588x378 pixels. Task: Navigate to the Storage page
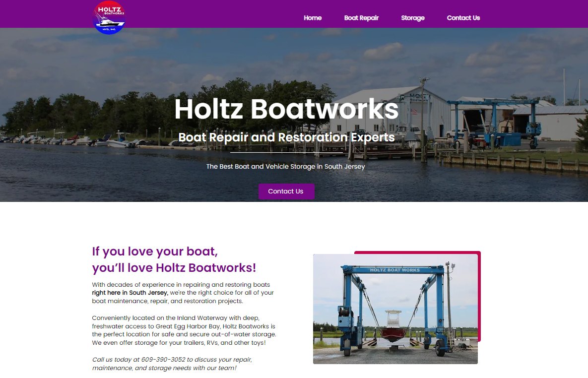pyautogui.click(x=412, y=18)
